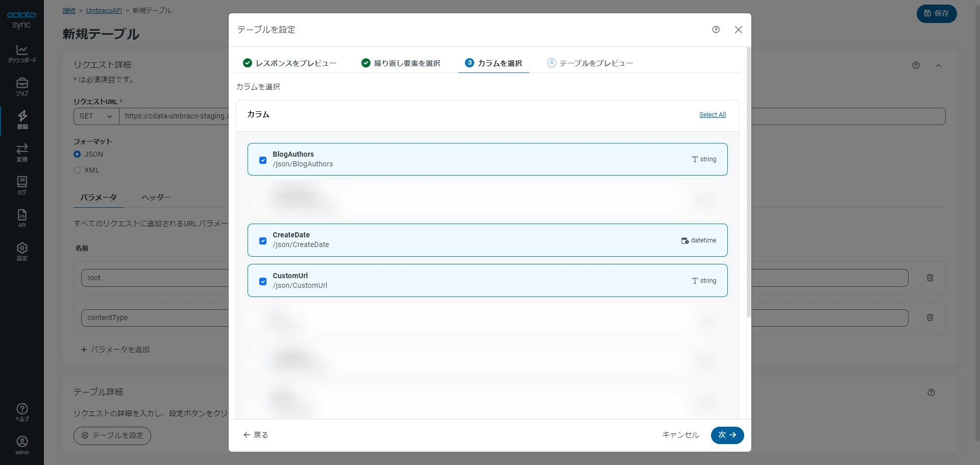980x465 pixels.
Task: Click the Select All link
Action: pos(713,115)
